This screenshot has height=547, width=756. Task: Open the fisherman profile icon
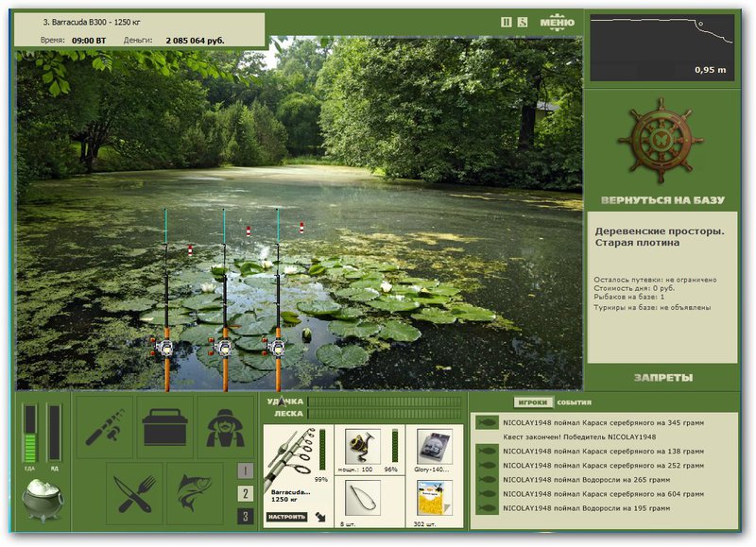pyautogui.click(x=226, y=427)
